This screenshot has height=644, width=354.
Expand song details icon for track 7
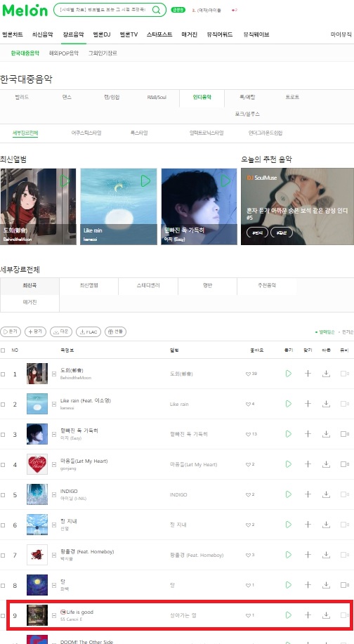click(54, 555)
